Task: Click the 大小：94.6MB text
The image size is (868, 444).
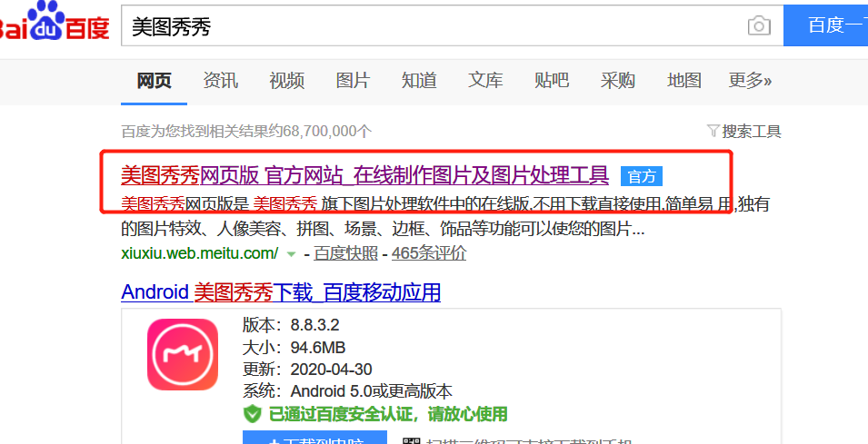Action: (x=294, y=347)
